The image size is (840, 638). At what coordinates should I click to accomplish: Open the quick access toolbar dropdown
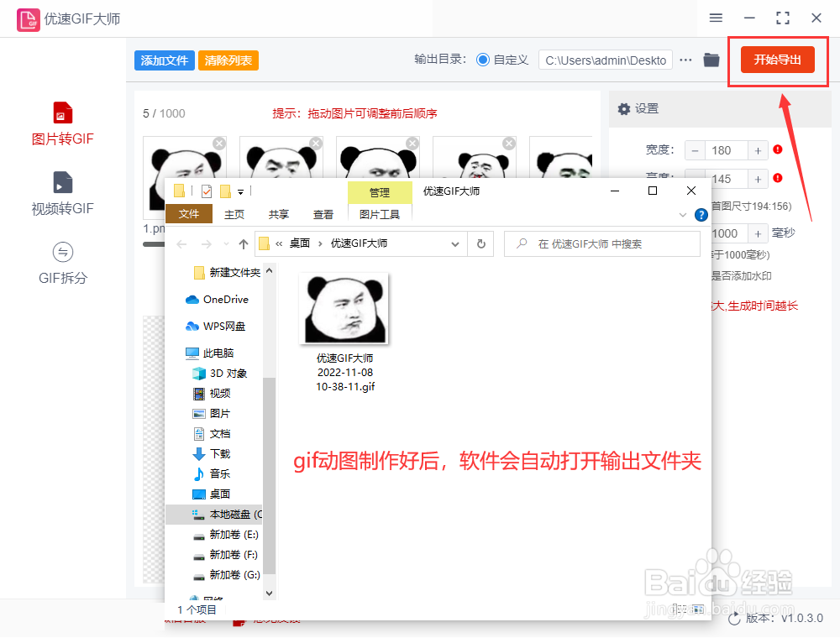point(240,191)
